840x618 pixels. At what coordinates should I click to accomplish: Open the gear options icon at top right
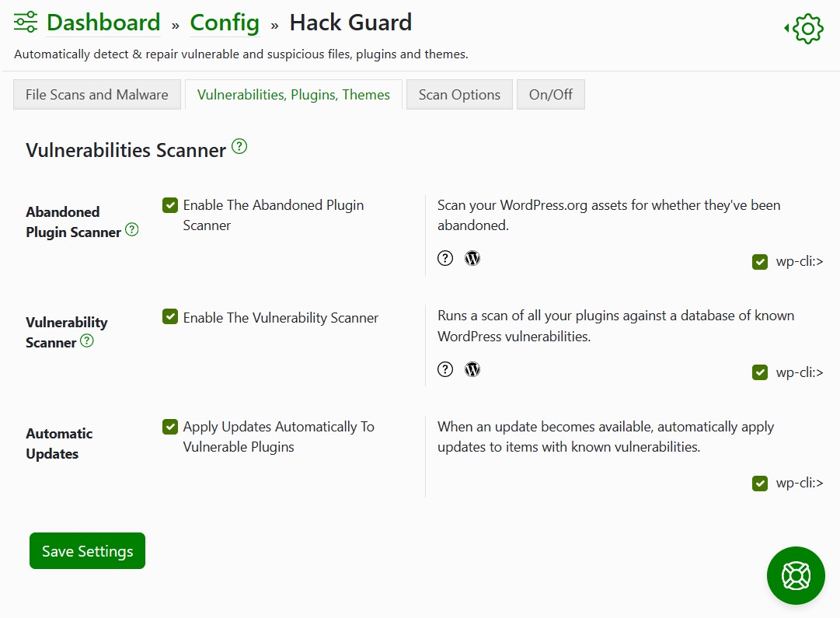[805, 29]
